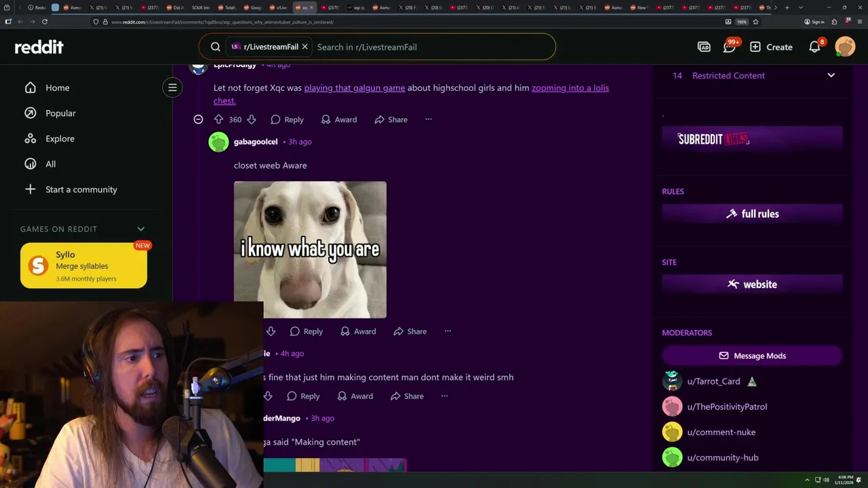Open the 'playing that galgun game' link

(355, 87)
